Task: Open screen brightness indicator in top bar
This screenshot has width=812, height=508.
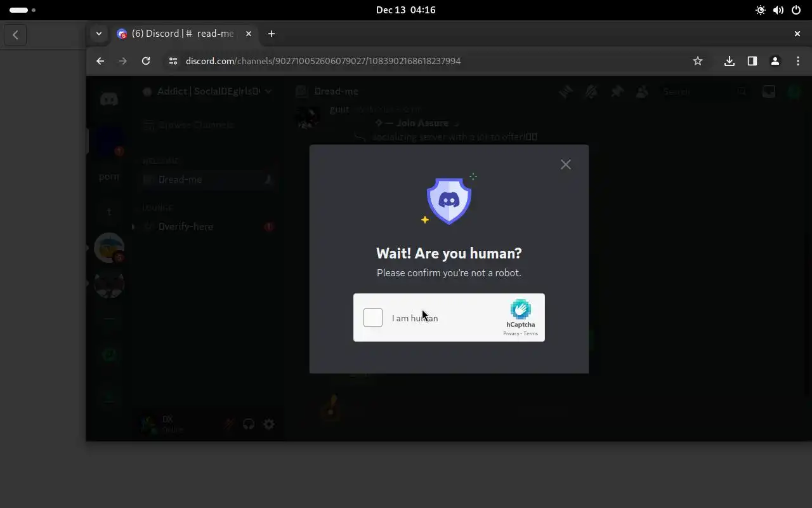Action: click(761, 10)
